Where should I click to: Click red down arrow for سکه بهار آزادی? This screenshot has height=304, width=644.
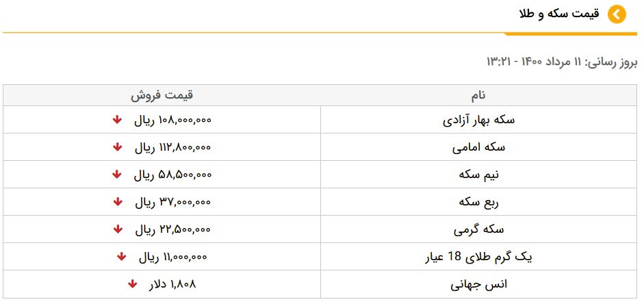coord(117,120)
